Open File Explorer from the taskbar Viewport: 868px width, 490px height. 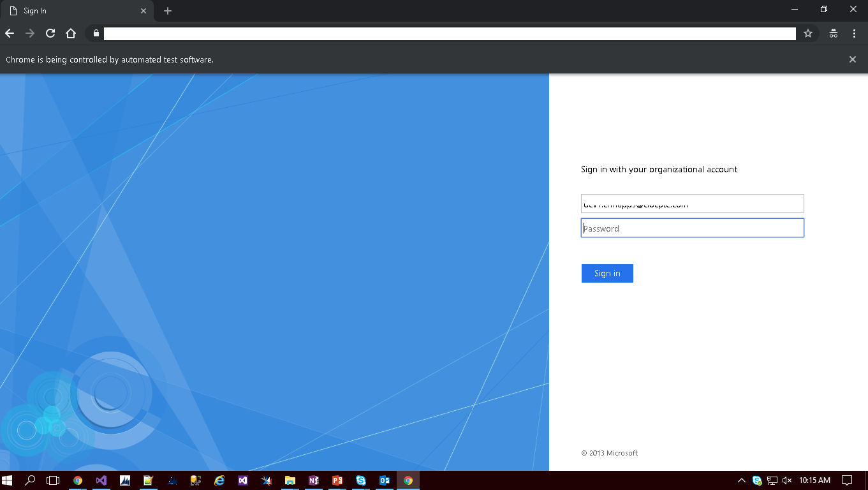tap(290, 480)
